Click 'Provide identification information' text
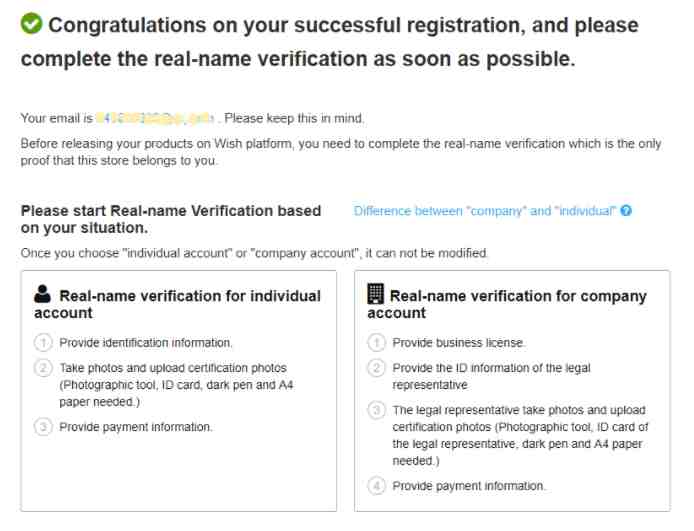The image size is (694, 531). (146, 342)
